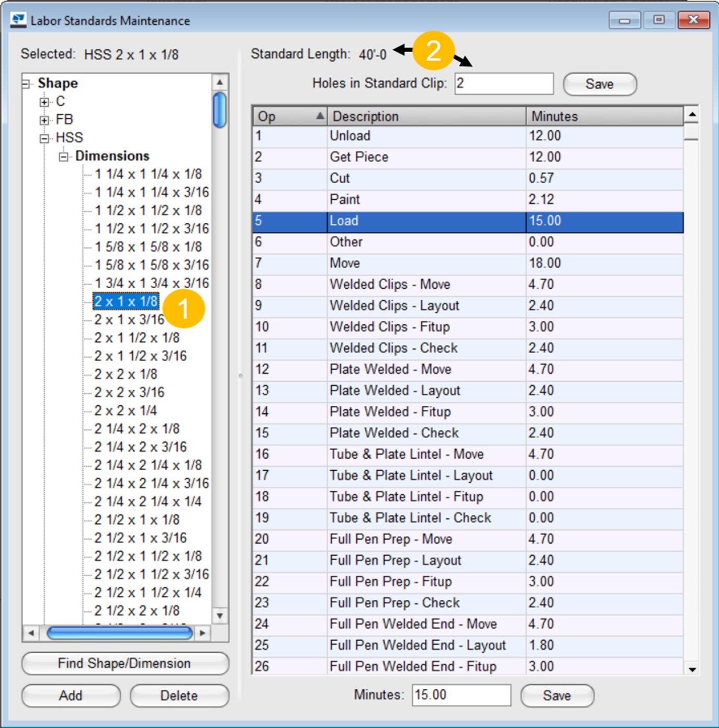Click the Labor Standards Maintenance app icon
The width and height of the screenshot is (719, 728).
[x=18, y=20]
